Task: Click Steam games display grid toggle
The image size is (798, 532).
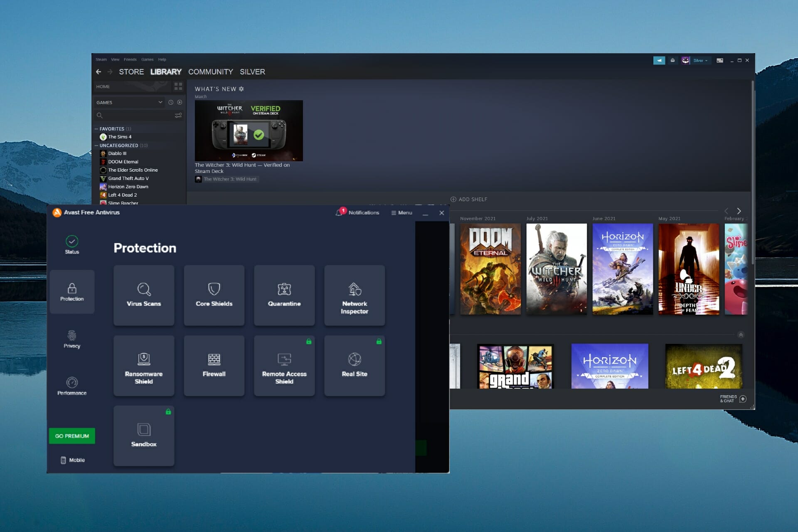Action: (178, 86)
